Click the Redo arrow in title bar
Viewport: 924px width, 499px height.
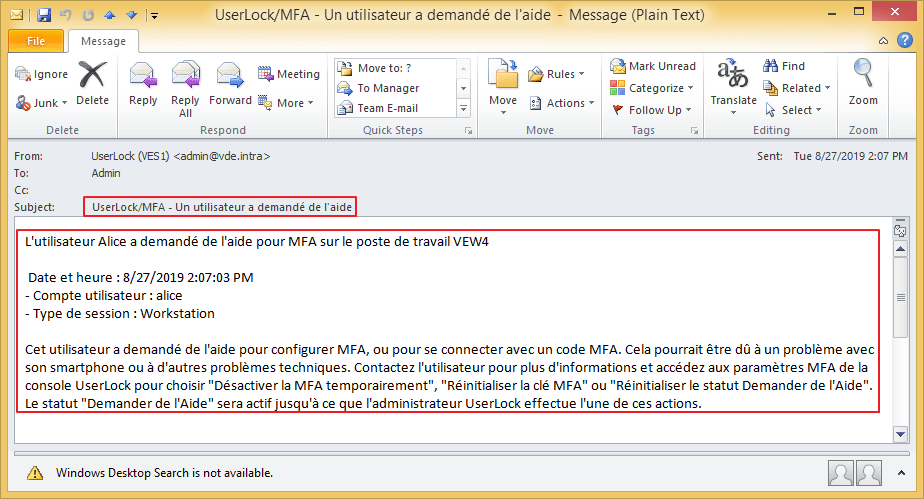point(88,15)
